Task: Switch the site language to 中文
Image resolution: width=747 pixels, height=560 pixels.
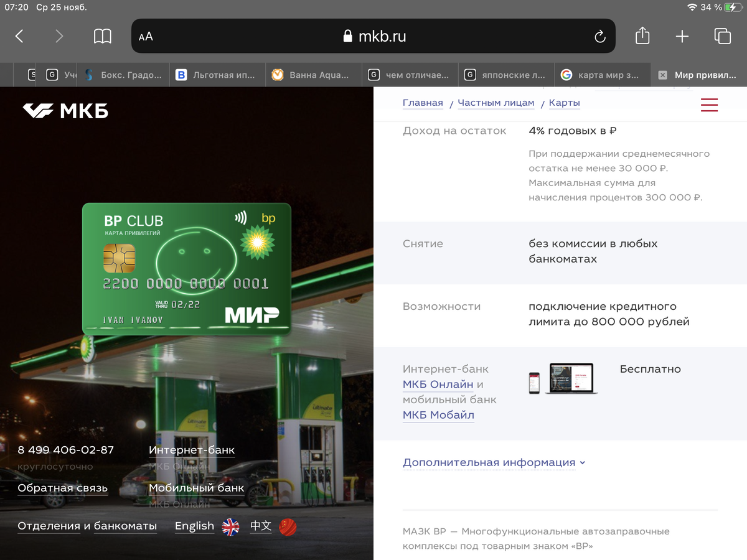Action: pyautogui.click(x=261, y=526)
